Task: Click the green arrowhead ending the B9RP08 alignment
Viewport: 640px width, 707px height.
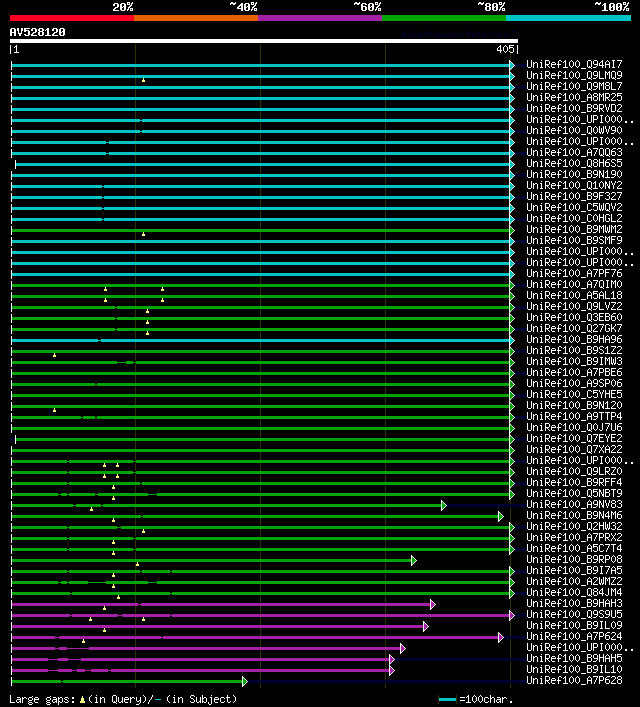Action: pyautogui.click(x=414, y=560)
